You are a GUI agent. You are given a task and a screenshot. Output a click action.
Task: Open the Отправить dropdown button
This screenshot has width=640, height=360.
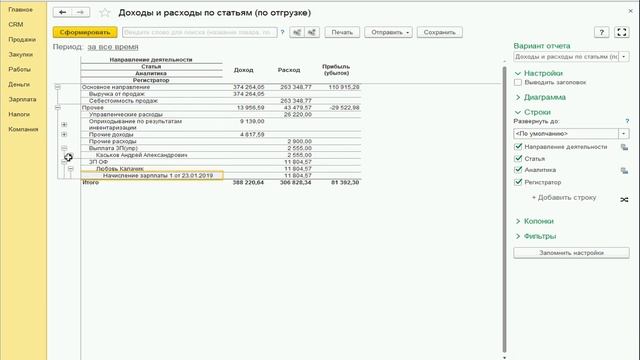click(388, 32)
